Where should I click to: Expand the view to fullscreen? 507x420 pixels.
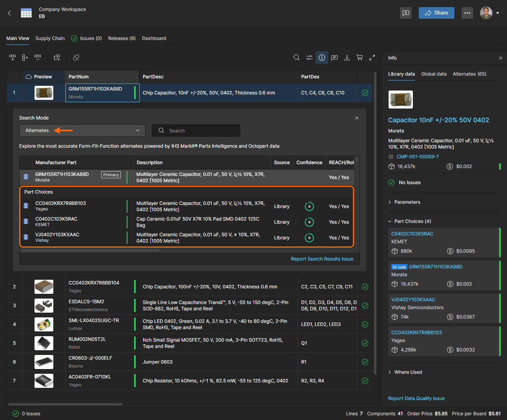coord(372,58)
